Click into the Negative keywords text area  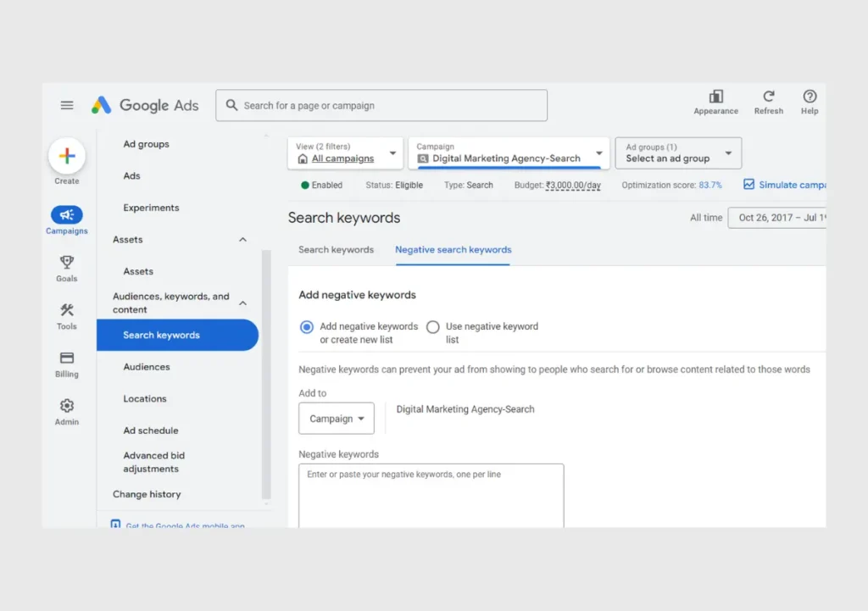click(431, 496)
